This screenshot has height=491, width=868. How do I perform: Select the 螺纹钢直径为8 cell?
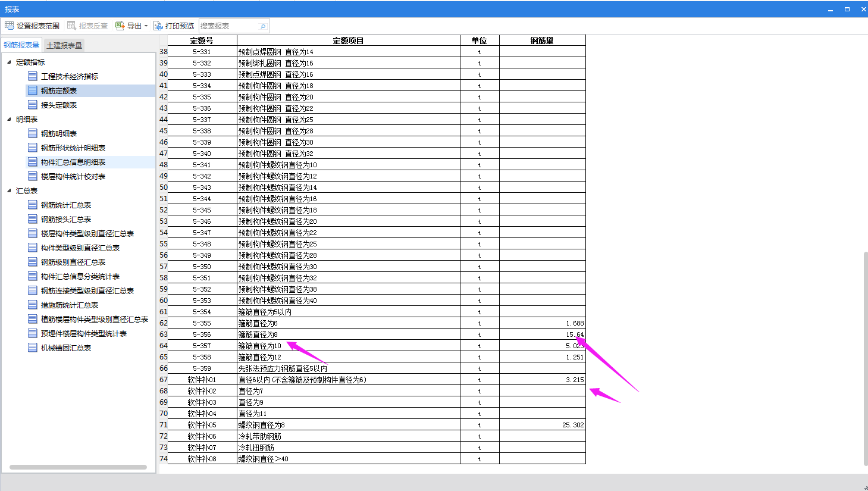tap(348, 425)
